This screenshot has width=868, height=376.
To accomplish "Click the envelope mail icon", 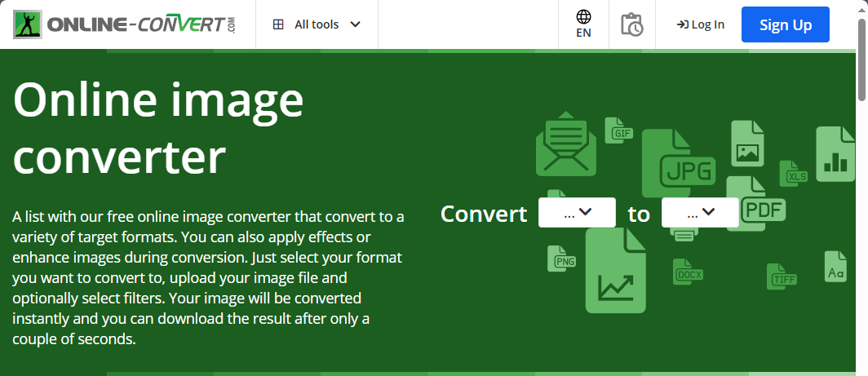I will 566,146.
